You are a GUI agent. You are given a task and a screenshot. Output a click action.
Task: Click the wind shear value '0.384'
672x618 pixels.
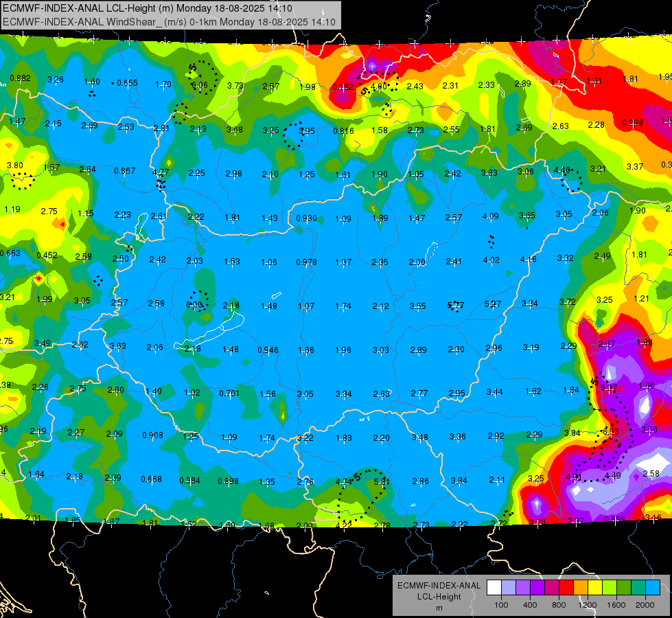(x=190, y=481)
